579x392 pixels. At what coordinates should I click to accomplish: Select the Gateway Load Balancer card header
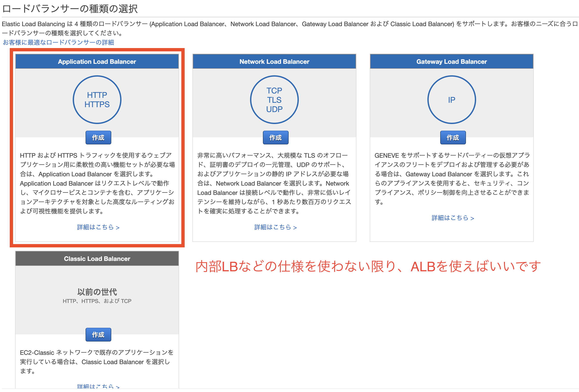pyautogui.click(x=452, y=62)
